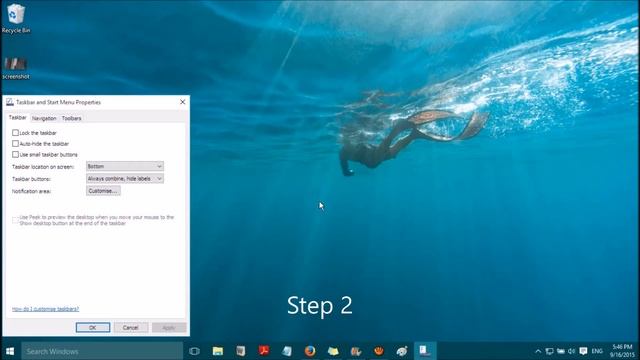Switch the ENG input language indicator
Screen dimensions: 640x360
(597, 351)
